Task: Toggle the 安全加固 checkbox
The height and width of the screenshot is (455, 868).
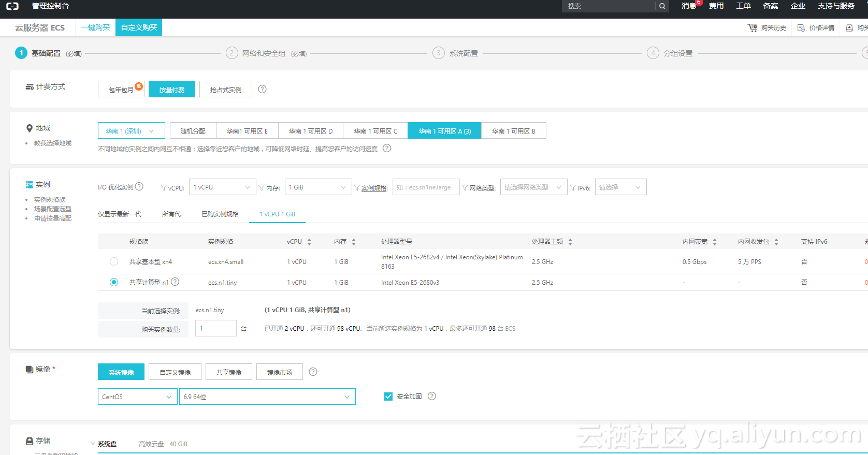Action: coord(388,397)
